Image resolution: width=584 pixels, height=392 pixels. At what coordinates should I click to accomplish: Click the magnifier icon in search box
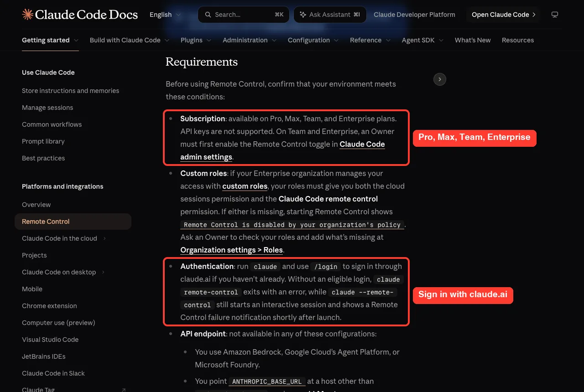pos(208,15)
